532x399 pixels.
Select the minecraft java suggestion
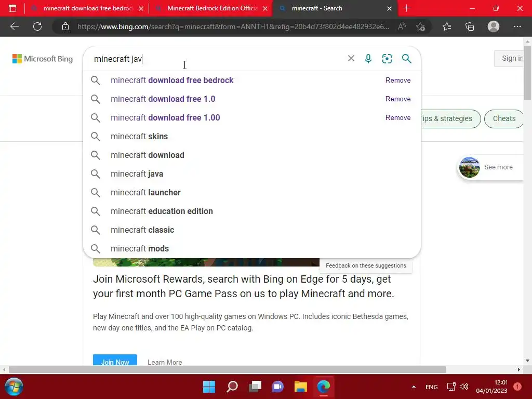[x=252, y=174]
